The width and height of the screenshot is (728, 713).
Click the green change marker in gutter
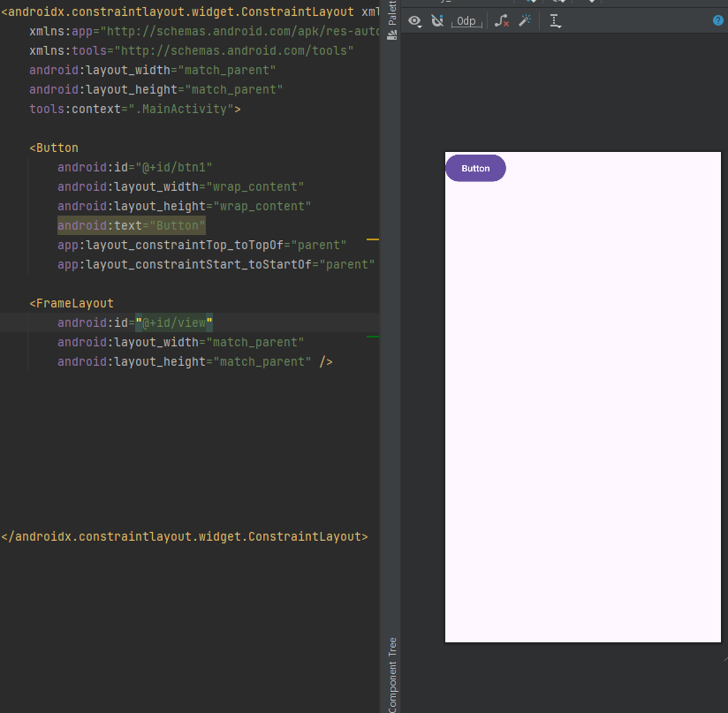pos(372,337)
